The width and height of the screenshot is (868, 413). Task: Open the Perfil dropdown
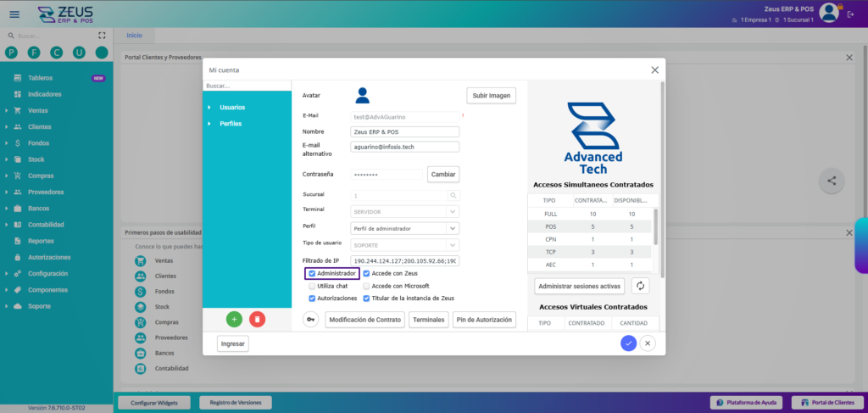[453, 228]
